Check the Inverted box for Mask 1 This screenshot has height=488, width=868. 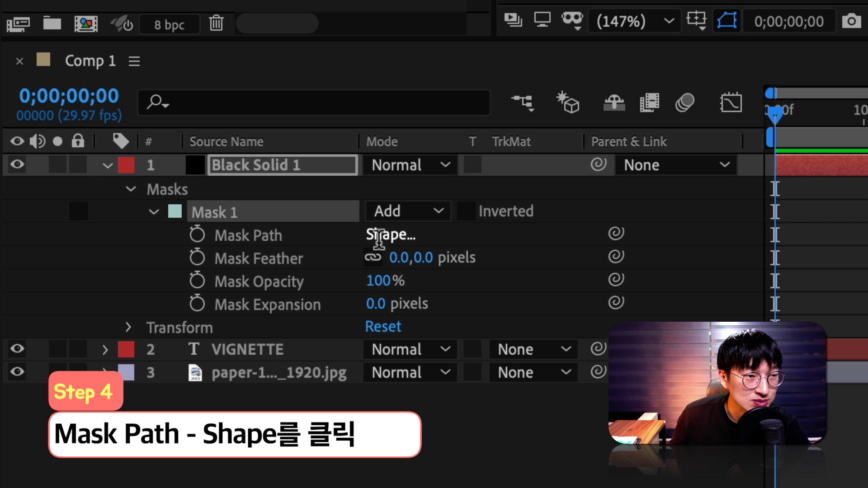click(x=466, y=211)
